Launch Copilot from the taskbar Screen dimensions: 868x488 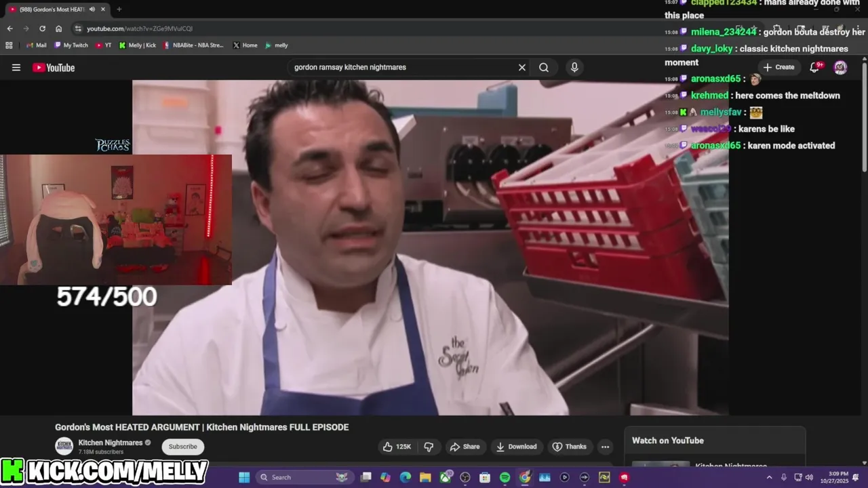pyautogui.click(x=386, y=477)
